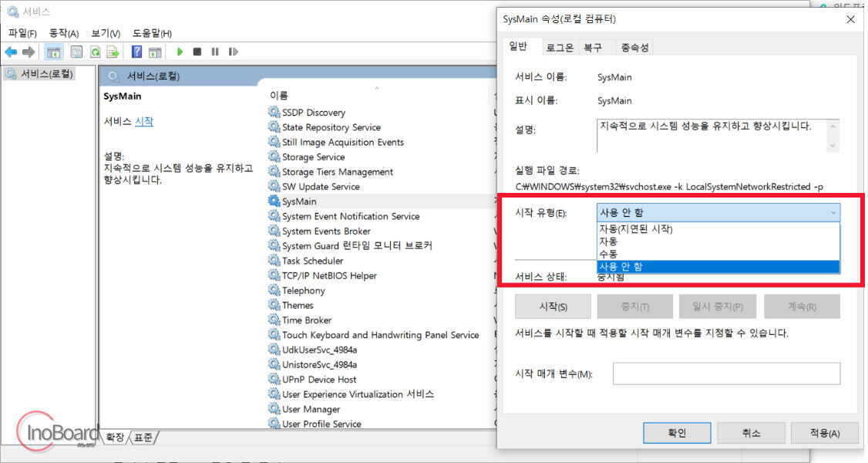868x463 pixels.
Task: Pause service with pause icon
Action: point(215,52)
